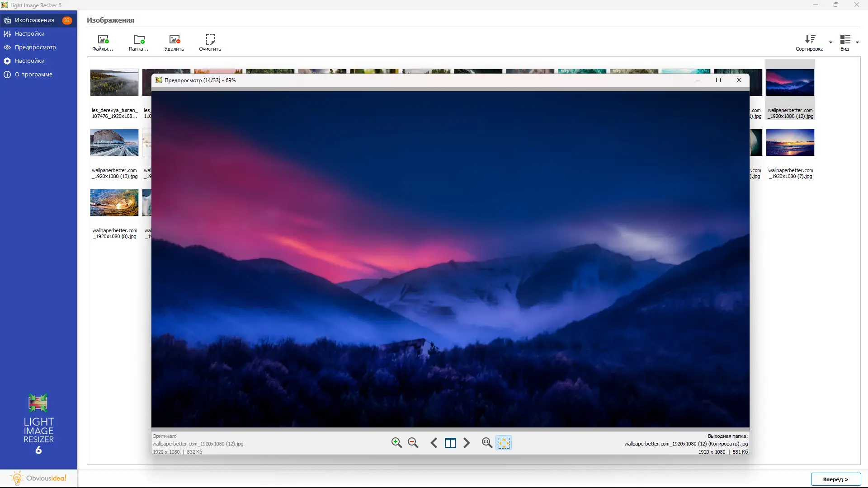The width and height of the screenshot is (868, 488).
Task: Open the Obviousidea! logo link
Action: coord(38,478)
